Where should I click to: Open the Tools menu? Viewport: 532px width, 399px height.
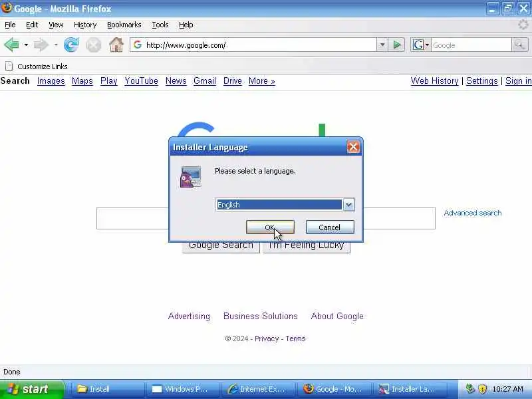click(x=160, y=25)
